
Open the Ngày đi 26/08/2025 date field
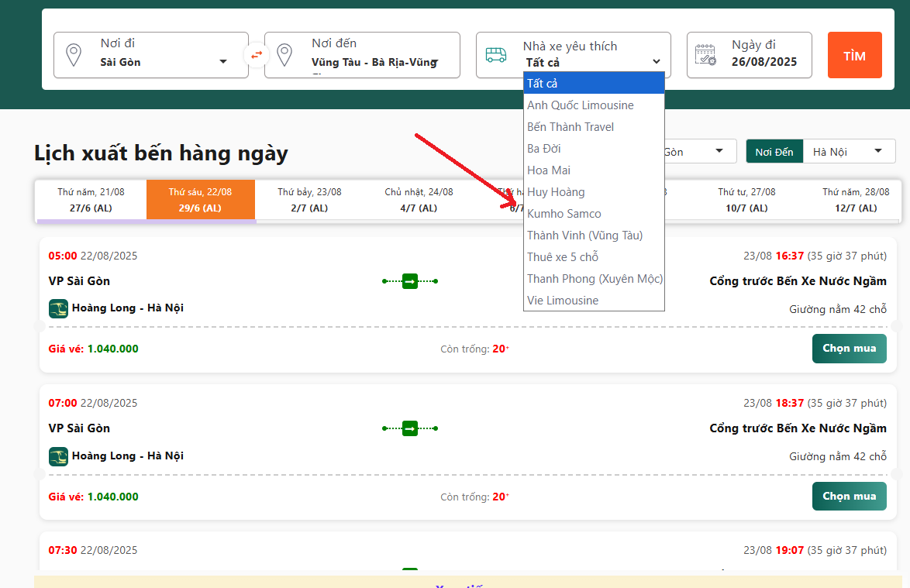tap(750, 55)
